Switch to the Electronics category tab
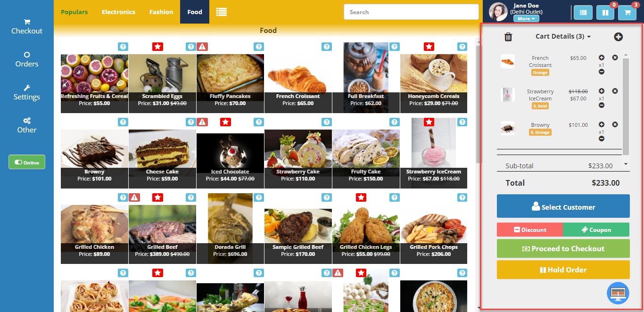Image resolution: width=644 pixels, height=312 pixels. (x=118, y=12)
